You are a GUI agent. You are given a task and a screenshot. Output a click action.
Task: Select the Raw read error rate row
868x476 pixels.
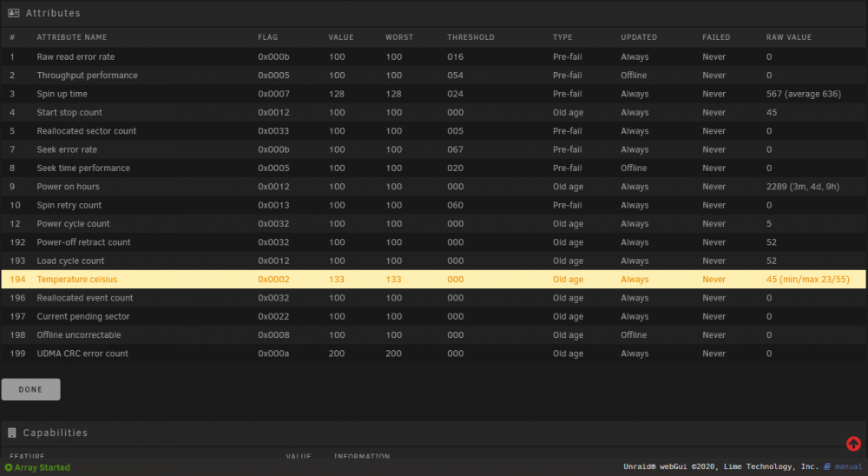click(x=434, y=56)
